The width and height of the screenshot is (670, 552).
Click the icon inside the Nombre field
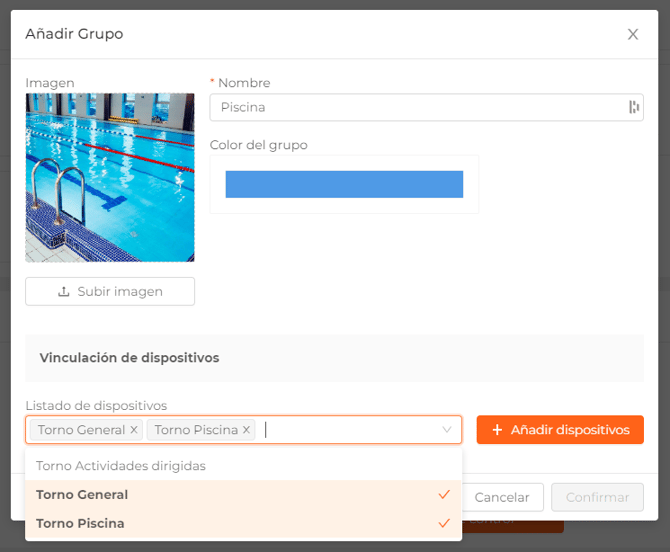pyautogui.click(x=633, y=107)
